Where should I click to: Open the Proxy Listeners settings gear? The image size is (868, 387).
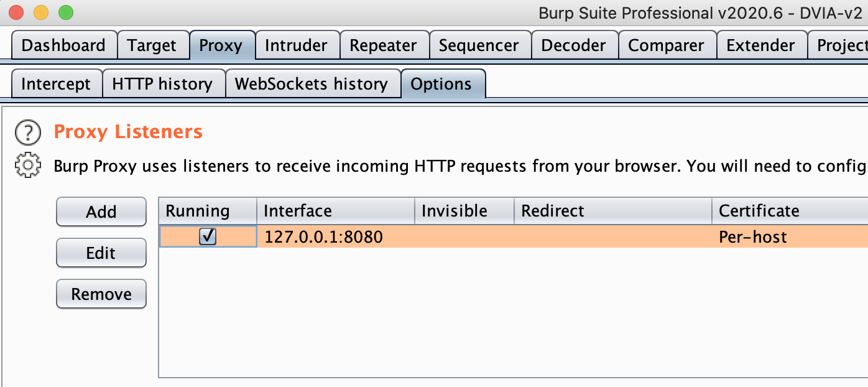pyautogui.click(x=27, y=166)
